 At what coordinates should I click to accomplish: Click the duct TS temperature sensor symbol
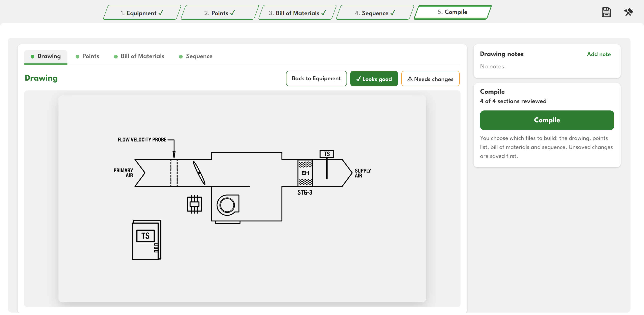click(x=327, y=164)
